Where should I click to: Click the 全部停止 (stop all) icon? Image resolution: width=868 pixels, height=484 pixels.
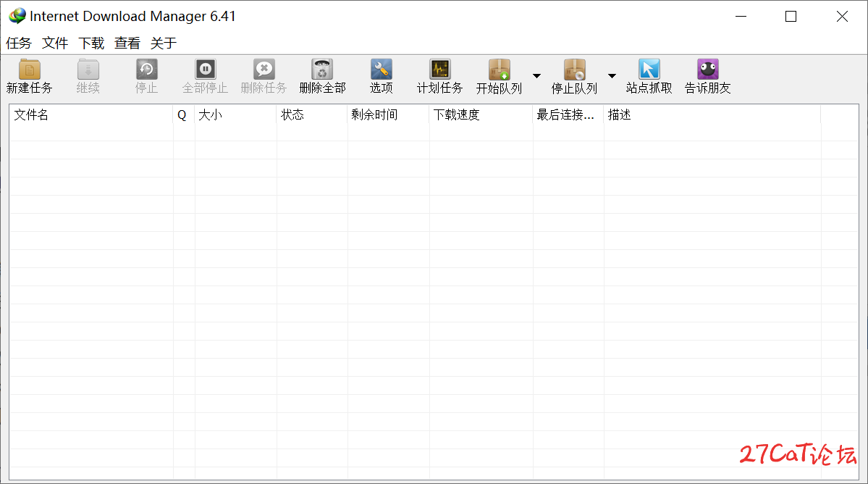coord(206,70)
